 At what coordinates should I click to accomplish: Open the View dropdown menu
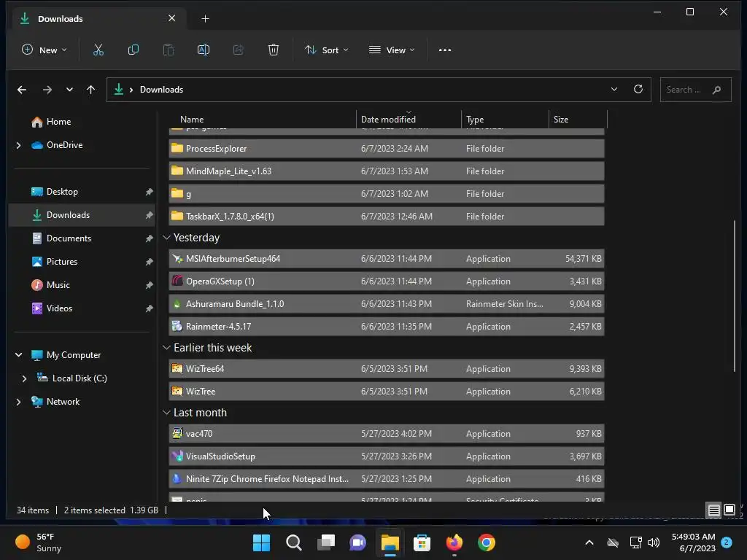point(392,50)
